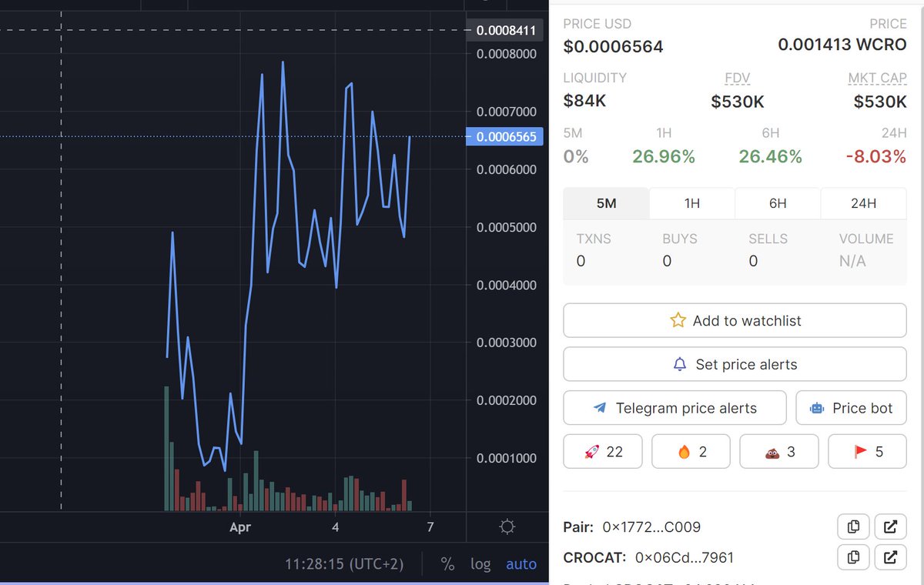The height and width of the screenshot is (585, 924).
Task: Vote with the fire reaction 2
Action: pos(691,452)
